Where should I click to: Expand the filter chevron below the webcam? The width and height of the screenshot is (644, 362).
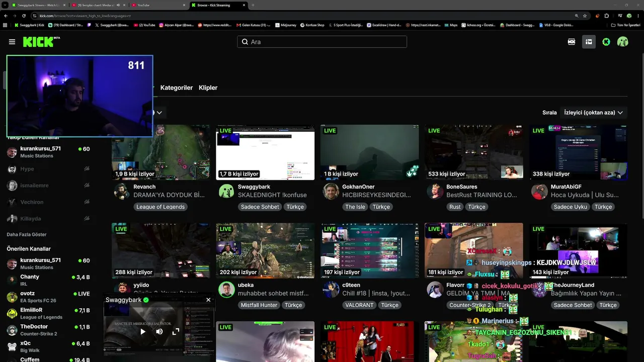click(159, 113)
